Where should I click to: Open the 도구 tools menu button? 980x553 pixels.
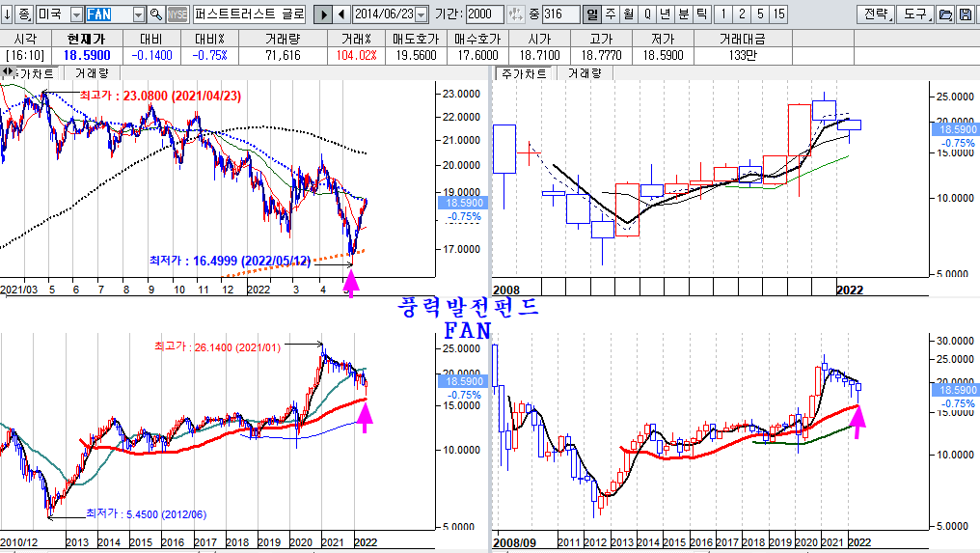pos(912,14)
